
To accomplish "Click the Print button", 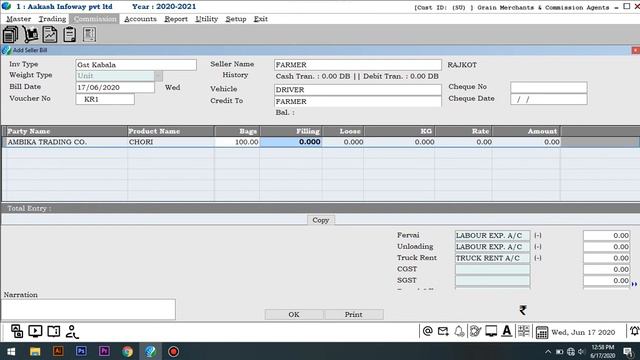I will point(353,315).
